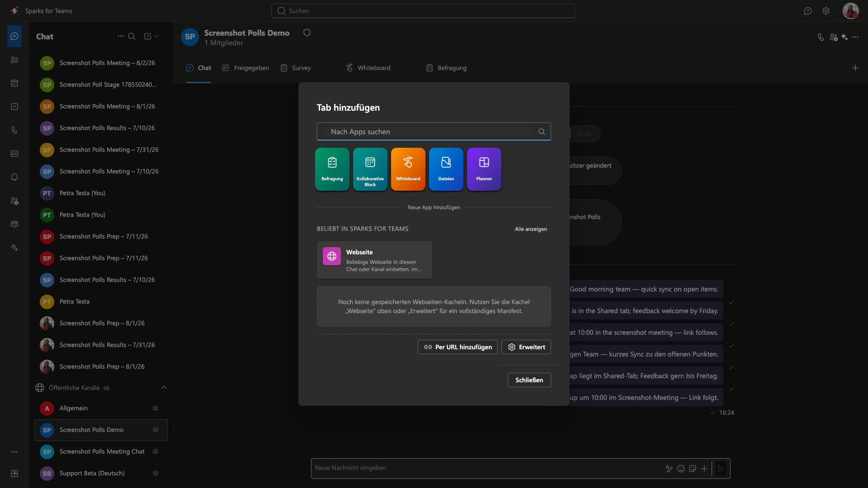This screenshot has width=868, height=488.
Task: Open the Support Beta (Deutsch) channel
Action: click(101, 473)
